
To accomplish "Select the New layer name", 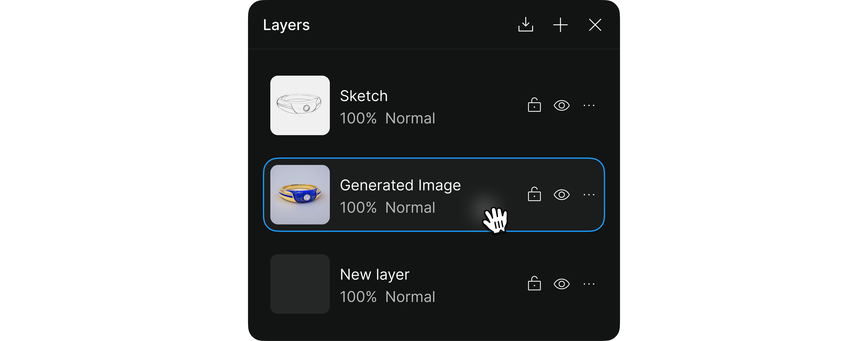I will point(375,275).
